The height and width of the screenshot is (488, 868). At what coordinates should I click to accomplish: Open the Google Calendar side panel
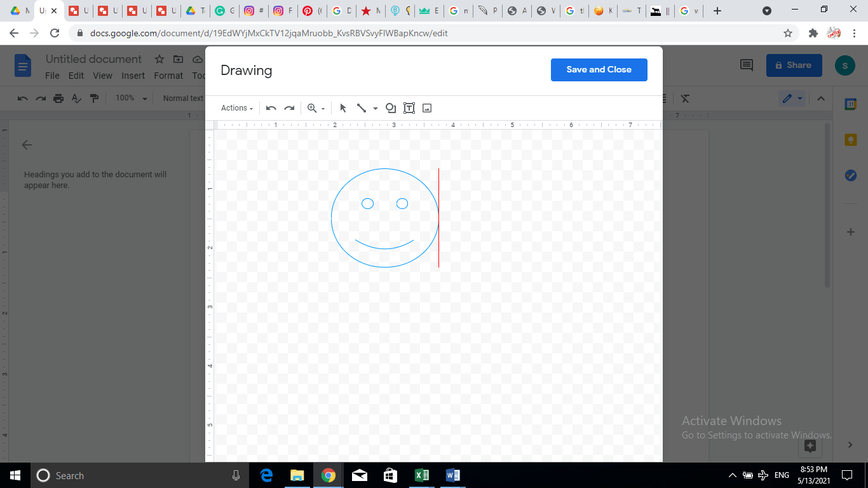(x=850, y=104)
